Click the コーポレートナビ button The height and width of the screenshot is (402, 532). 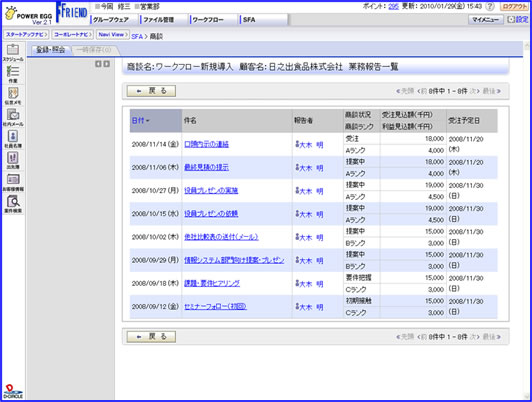click(x=73, y=35)
